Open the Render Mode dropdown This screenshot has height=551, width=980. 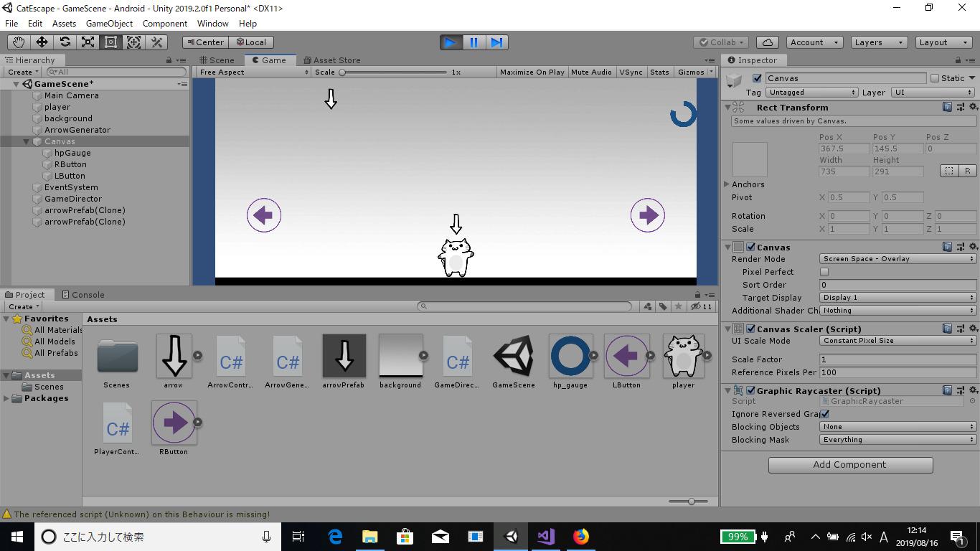tap(897, 258)
